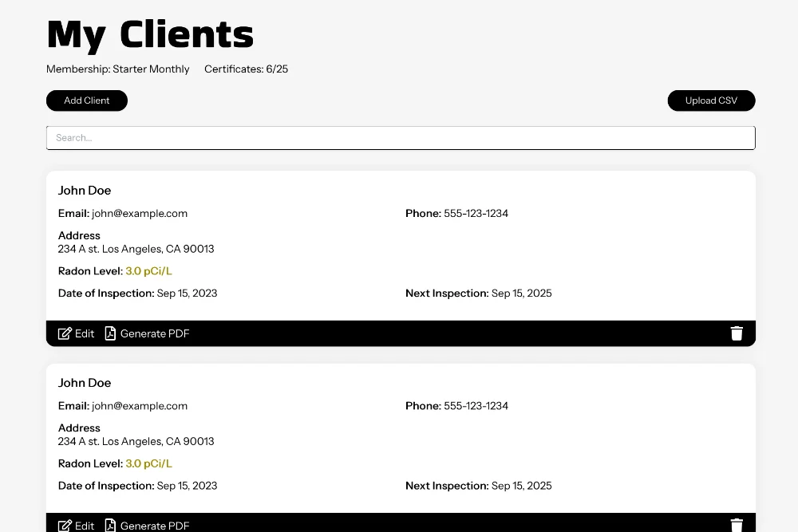Click the Generate PDF label in the first card
Screen dimensions: 798x532
pyautogui.click(x=155, y=333)
